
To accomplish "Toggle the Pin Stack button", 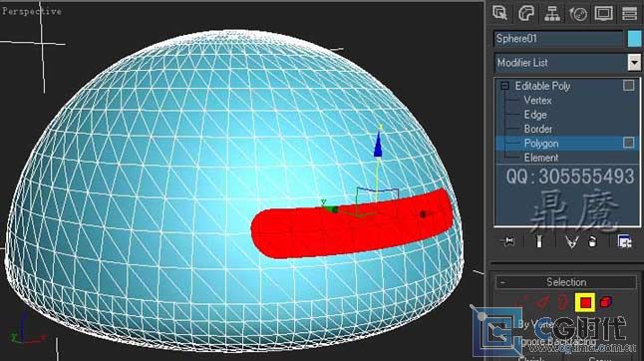I will (508, 241).
